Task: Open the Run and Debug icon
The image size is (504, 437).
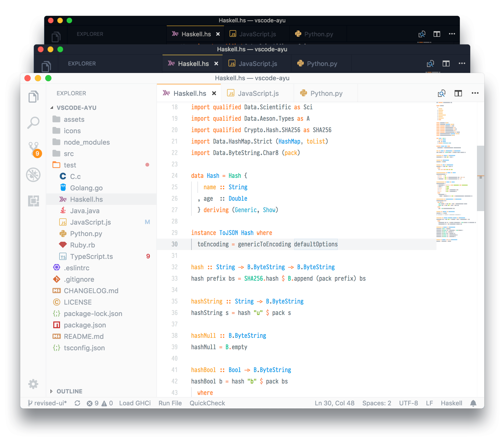Action: tap(33, 174)
